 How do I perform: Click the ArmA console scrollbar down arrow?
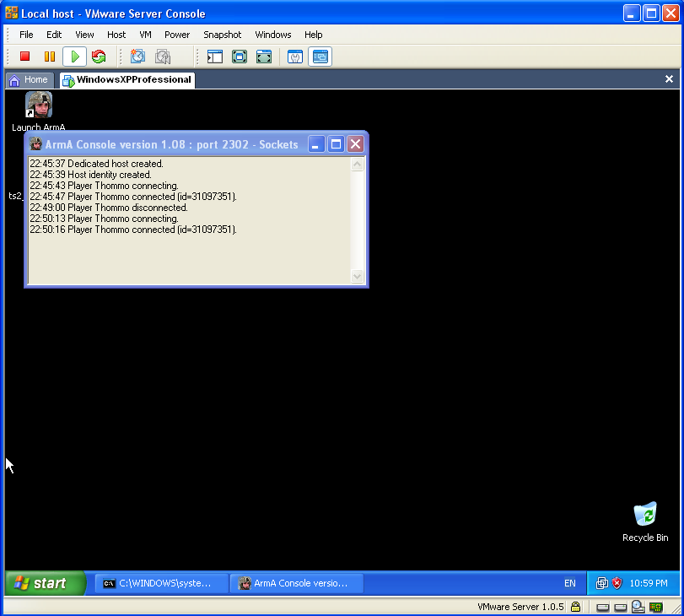point(358,276)
